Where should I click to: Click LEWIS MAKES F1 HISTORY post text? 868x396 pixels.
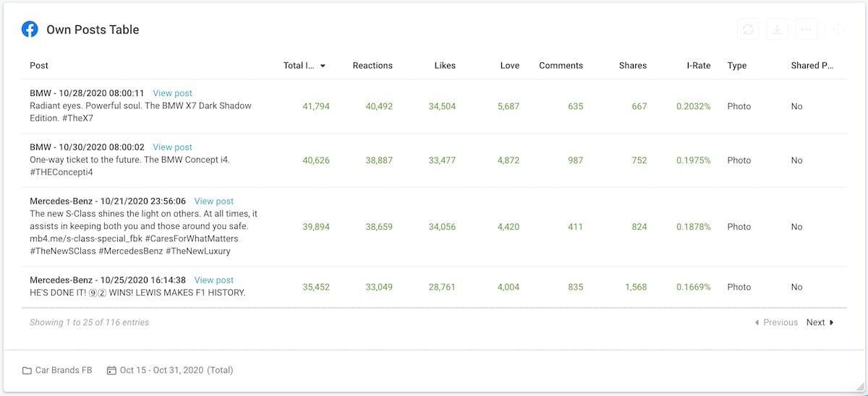[x=137, y=293]
